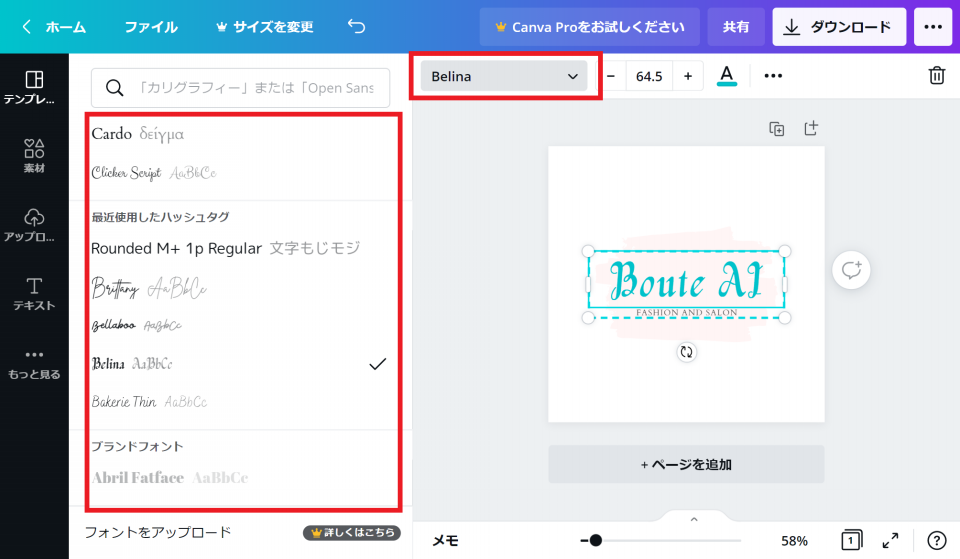Screen dimensions: 960x559
Task: Click the font search input field
Action: [240, 88]
